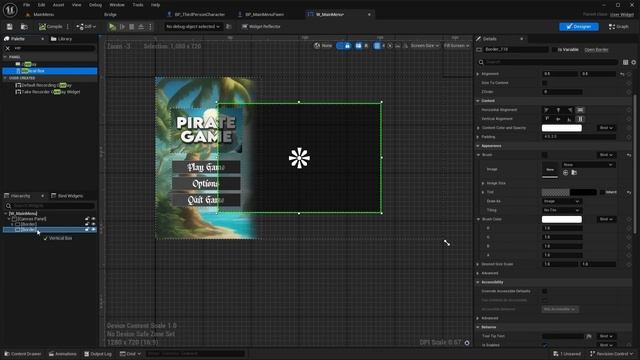
Task: Switch to BP_ThirdPersonCharacter tab
Action: click(x=196, y=14)
